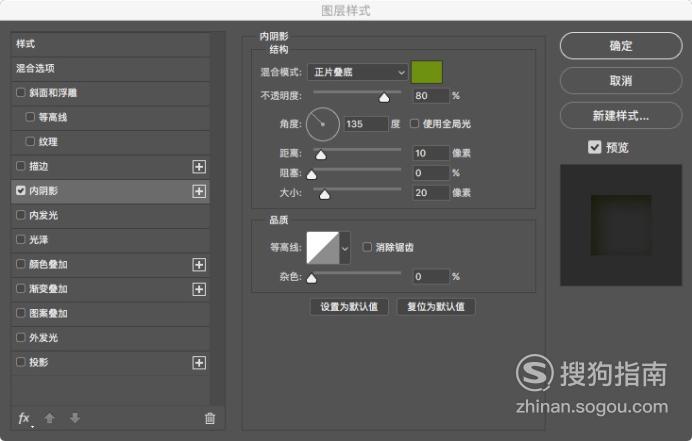Add another 渐变叠加 effect with plus icon

(x=199, y=289)
